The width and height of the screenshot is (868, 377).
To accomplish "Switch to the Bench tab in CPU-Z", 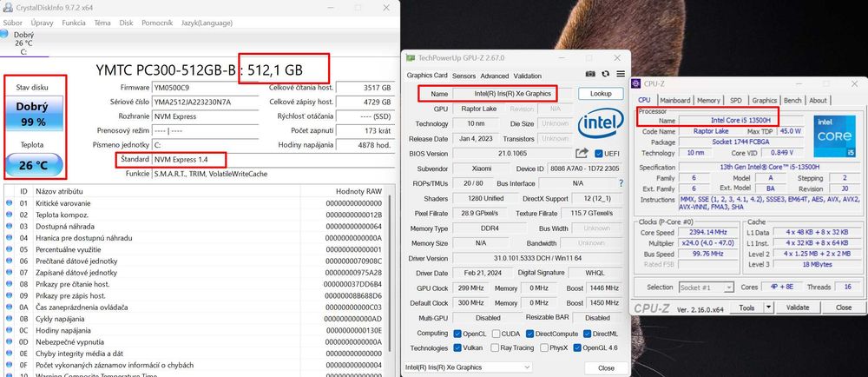I will [792, 101].
